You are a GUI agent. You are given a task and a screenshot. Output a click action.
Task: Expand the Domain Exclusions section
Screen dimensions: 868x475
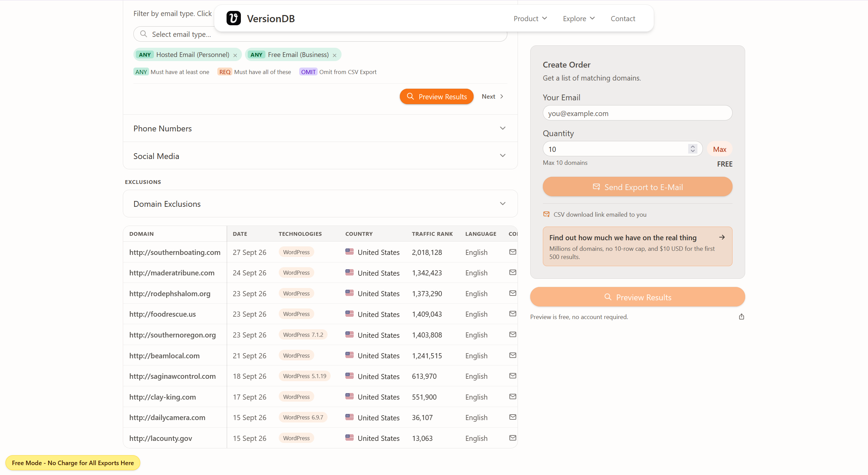(320, 204)
